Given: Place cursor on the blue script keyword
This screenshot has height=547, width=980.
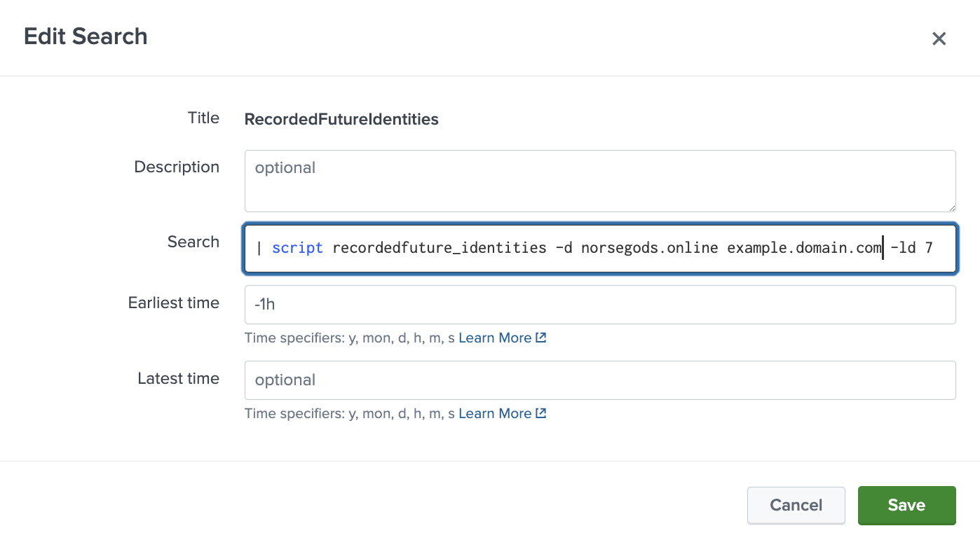Looking at the screenshot, I should [x=297, y=248].
